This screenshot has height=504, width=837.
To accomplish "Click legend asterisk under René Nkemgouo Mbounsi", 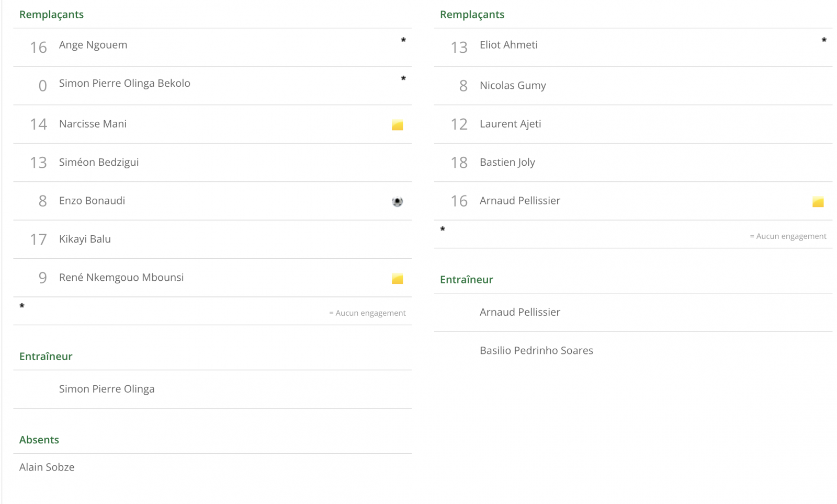I will [x=22, y=306].
